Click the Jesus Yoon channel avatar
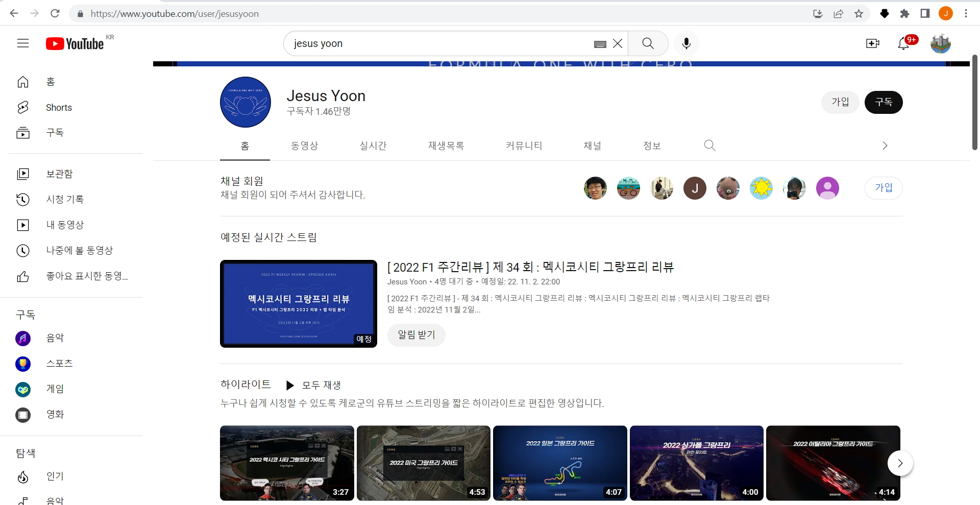This screenshot has width=980, height=505. pos(246,102)
